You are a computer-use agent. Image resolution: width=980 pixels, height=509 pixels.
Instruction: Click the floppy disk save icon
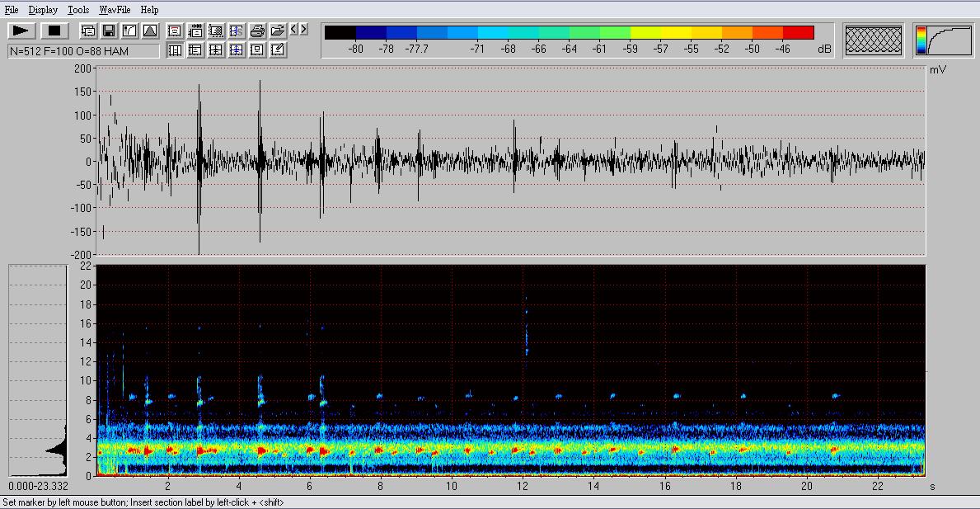(109, 31)
